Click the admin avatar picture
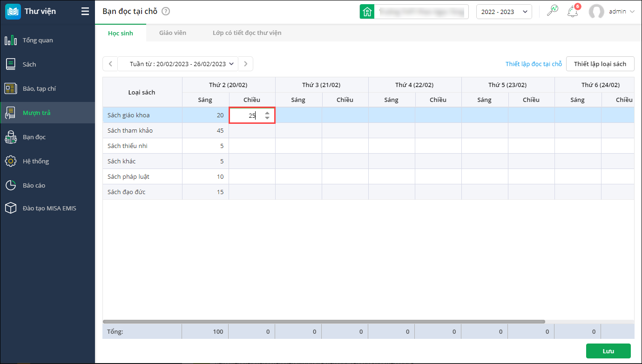 click(x=596, y=12)
